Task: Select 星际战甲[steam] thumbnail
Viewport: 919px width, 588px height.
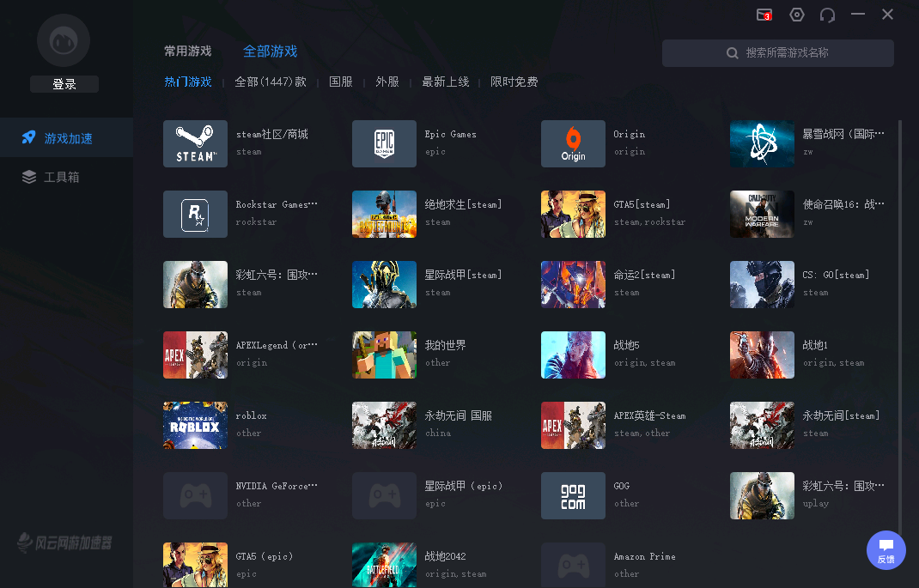Action: pos(384,284)
